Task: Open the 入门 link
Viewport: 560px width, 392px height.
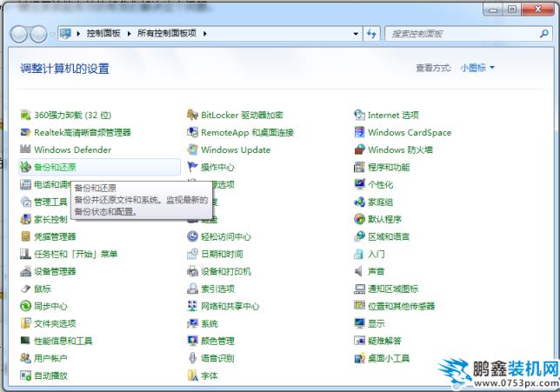Action: click(x=376, y=254)
